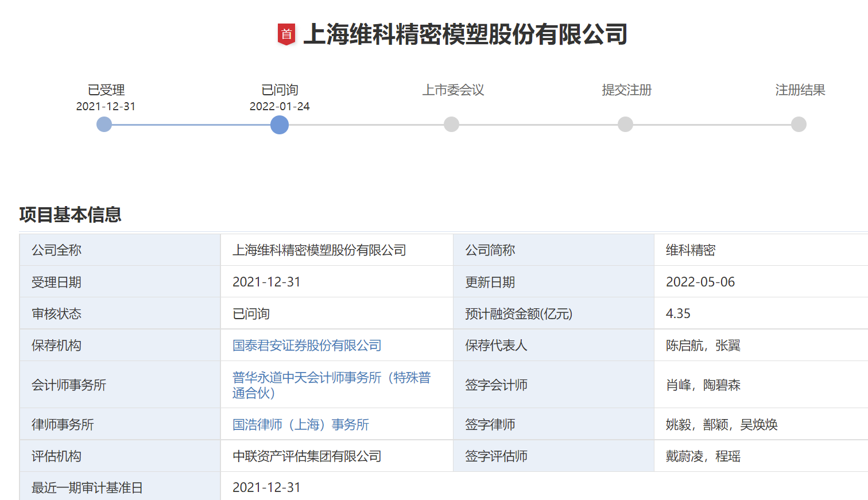
Task: Open the 国泰君安证券股份有限公司 sponsor link
Action: tap(307, 346)
